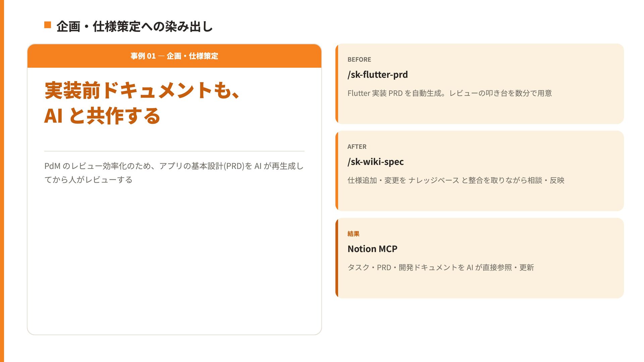Select the BEFORE label
The width and height of the screenshot is (644, 362).
[x=359, y=59]
